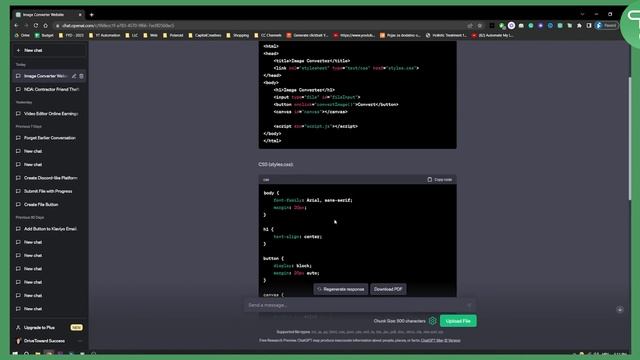Click the send message arrow icon
640x360 pixels.
tap(469, 305)
